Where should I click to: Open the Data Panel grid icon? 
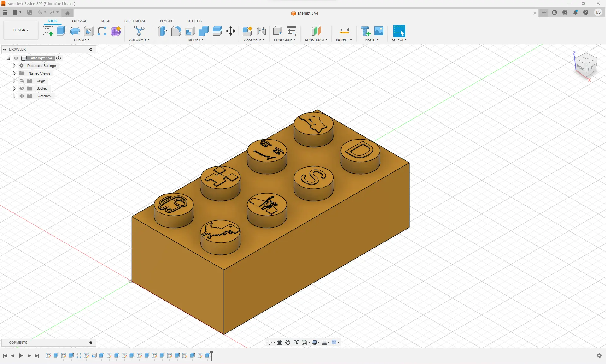point(5,12)
